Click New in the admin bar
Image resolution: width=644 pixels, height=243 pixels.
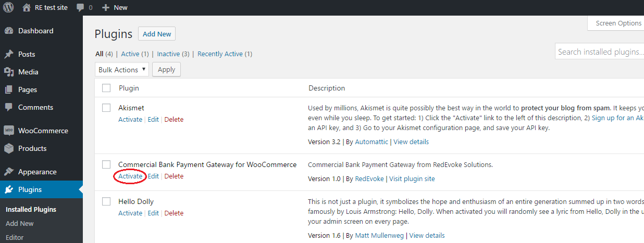pos(120,8)
